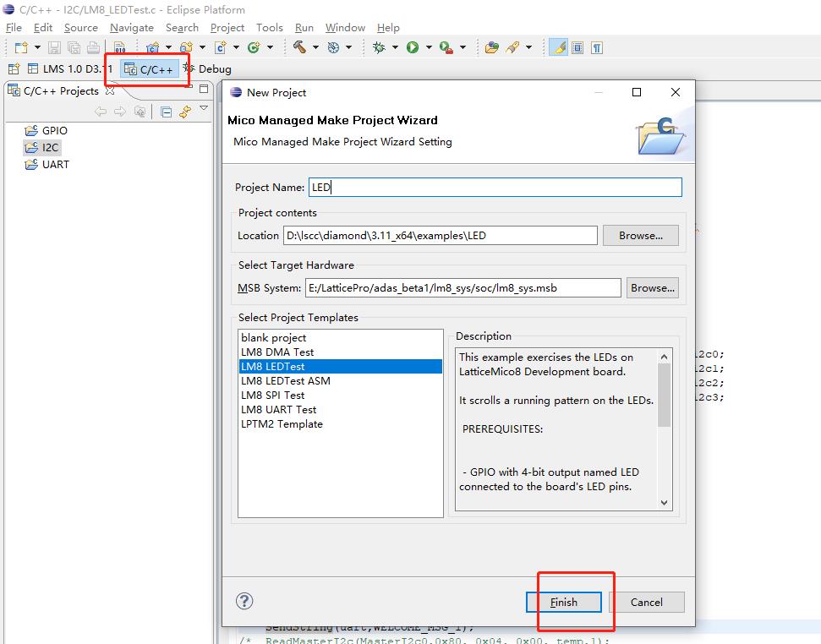Image resolution: width=821 pixels, height=644 pixels.
Task: Toggle Mark Occurrences highlighter icon
Action: [x=559, y=47]
